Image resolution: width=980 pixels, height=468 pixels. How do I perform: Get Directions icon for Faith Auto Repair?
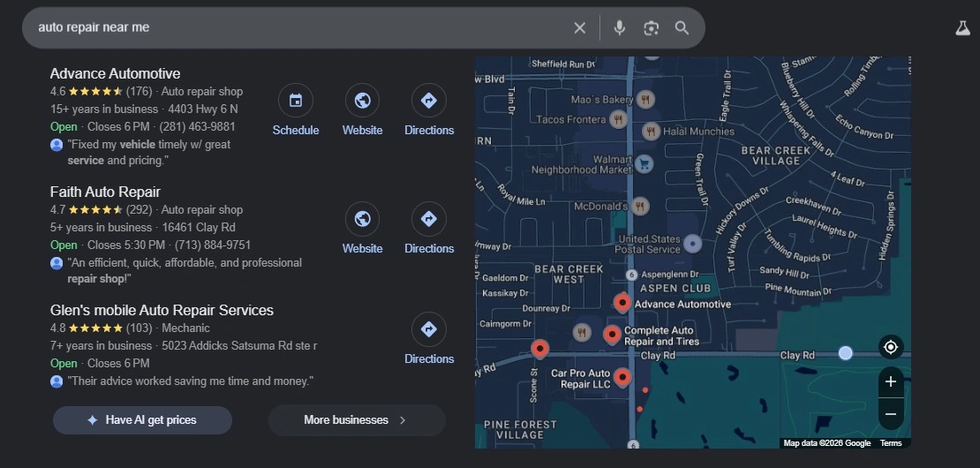click(x=429, y=219)
